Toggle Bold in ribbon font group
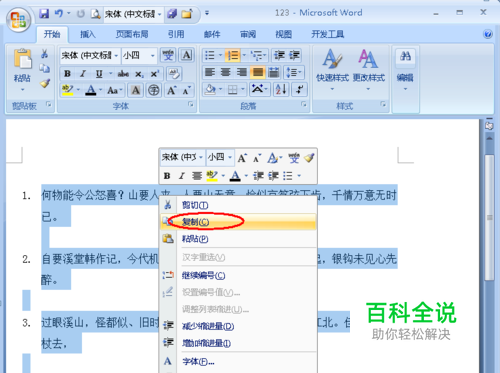500x373 pixels. pos(67,74)
